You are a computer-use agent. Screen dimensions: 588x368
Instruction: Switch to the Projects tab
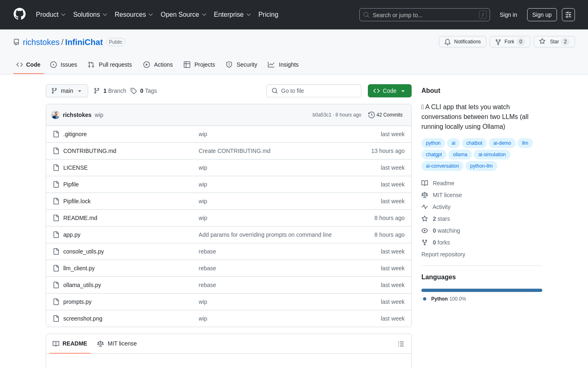199,65
